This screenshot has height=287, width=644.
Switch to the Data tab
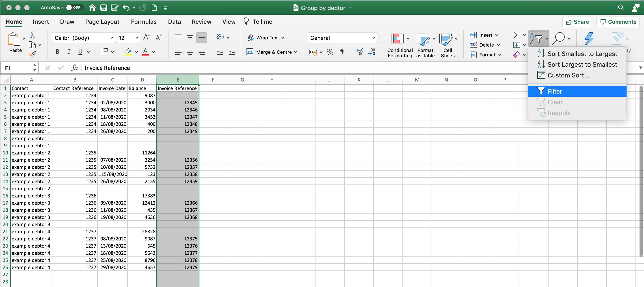click(174, 22)
